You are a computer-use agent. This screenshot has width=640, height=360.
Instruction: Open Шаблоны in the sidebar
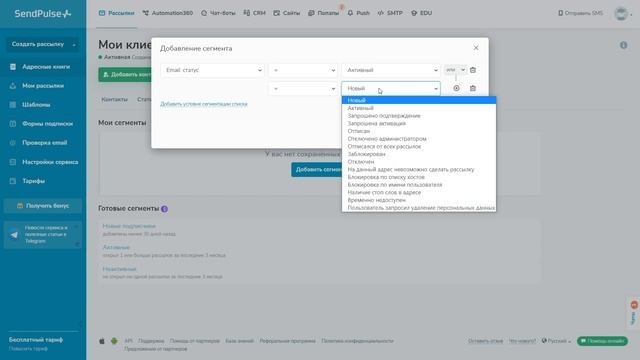(36, 105)
